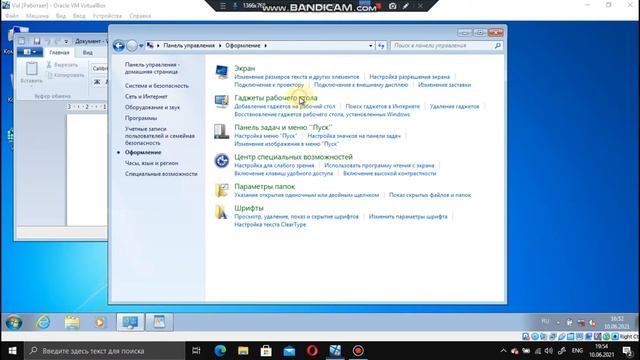The image size is (640, 360).
Task: Open Microsoft Edge on the host taskbar
Action: coord(220,351)
